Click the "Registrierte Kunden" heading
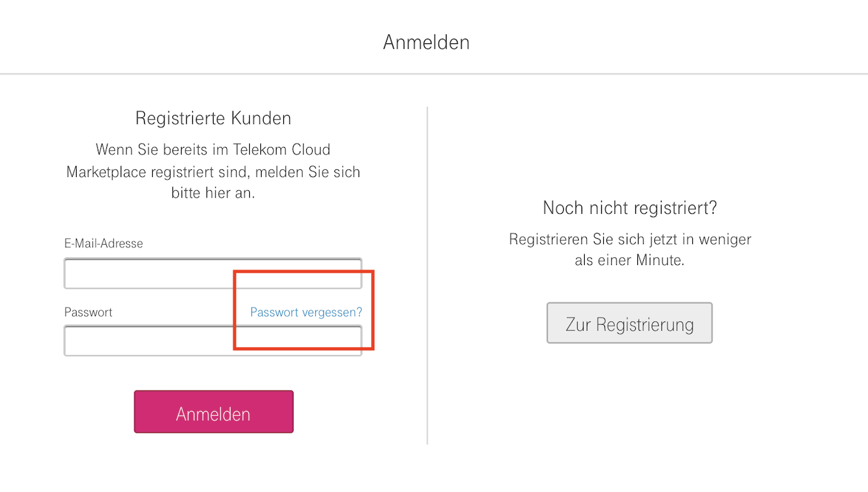 pyautogui.click(x=213, y=119)
